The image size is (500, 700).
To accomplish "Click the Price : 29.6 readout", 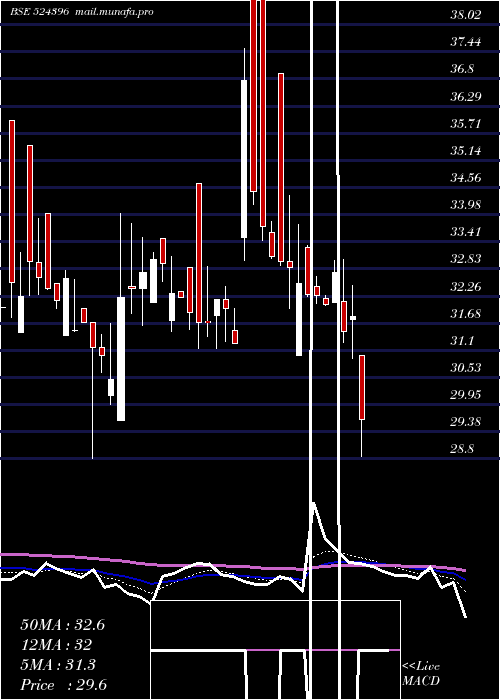I will tap(63, 685).
